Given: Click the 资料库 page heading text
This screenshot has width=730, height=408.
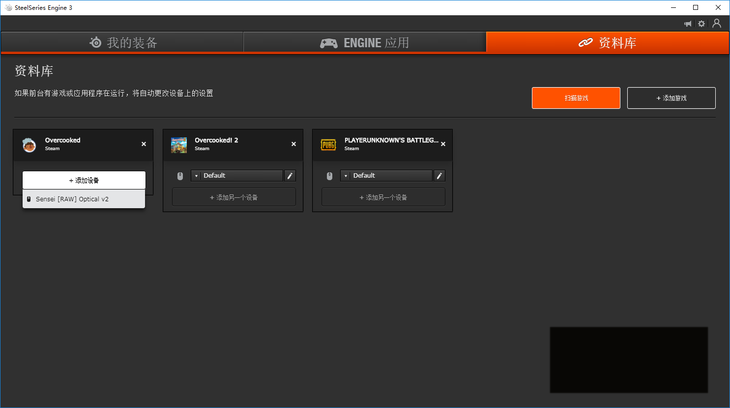Looking at the screenshot, I should tap(34, 71).
